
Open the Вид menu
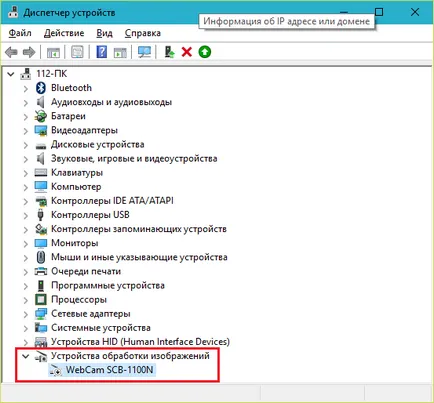[104, 33]
